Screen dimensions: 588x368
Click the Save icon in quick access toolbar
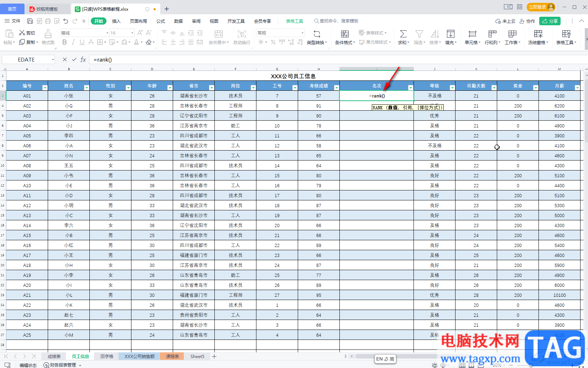click(x=30, y=21)
